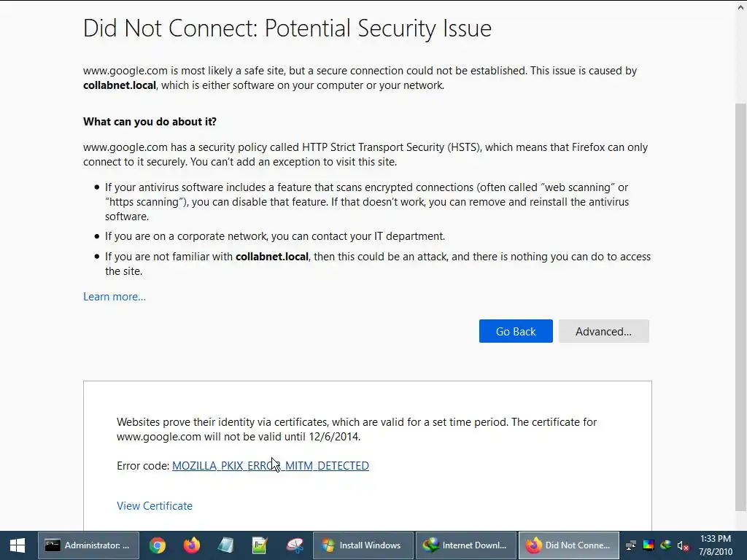Launch Google Chrome from the taskbar
The height and width of the screenshot is (560, 747).
pyautogui.click(x=158, y=545)
